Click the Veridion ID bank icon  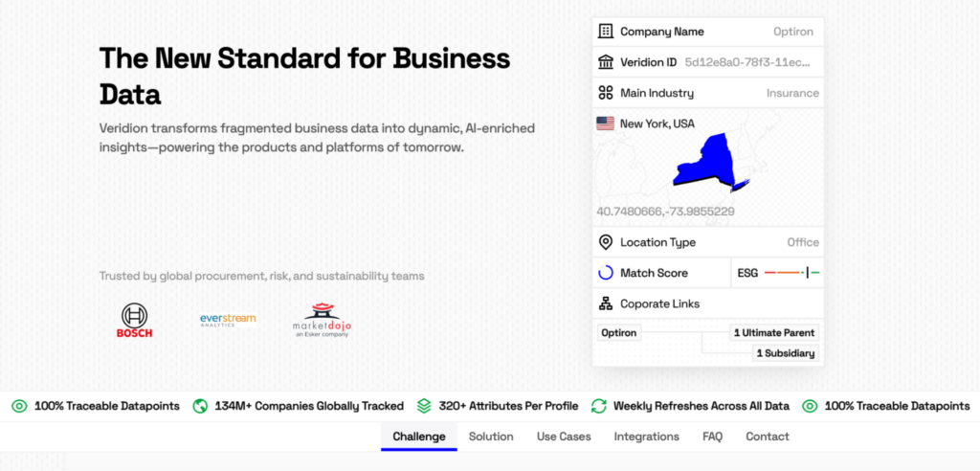click(x=605, y=62)
